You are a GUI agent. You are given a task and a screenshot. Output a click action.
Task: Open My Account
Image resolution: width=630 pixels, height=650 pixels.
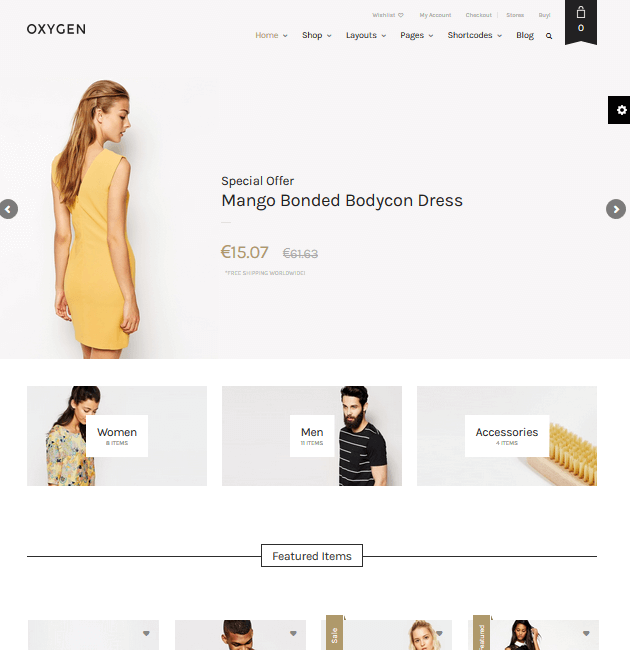pyautogui.click(x=435, y=15)
